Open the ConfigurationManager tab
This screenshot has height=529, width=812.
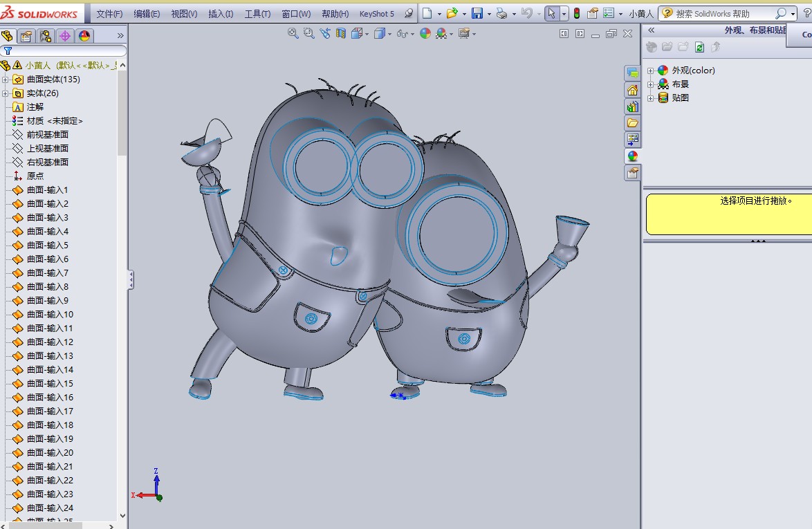(46, 36)
